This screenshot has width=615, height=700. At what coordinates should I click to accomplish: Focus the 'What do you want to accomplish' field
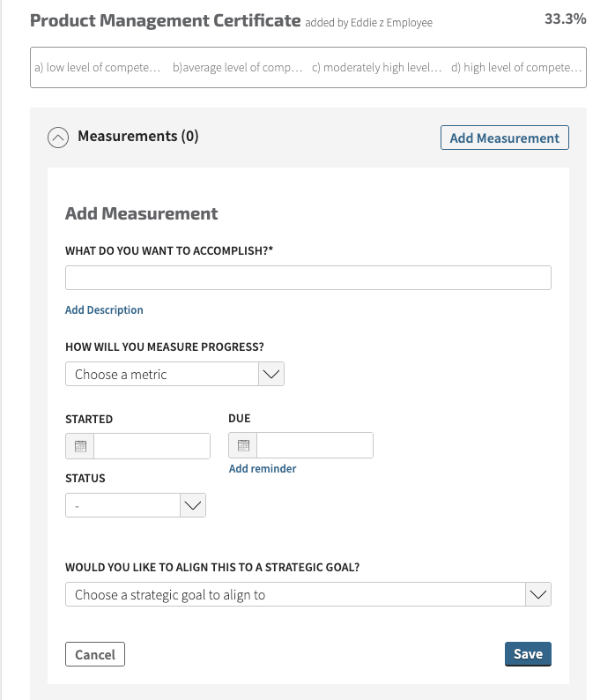point(308,278)
